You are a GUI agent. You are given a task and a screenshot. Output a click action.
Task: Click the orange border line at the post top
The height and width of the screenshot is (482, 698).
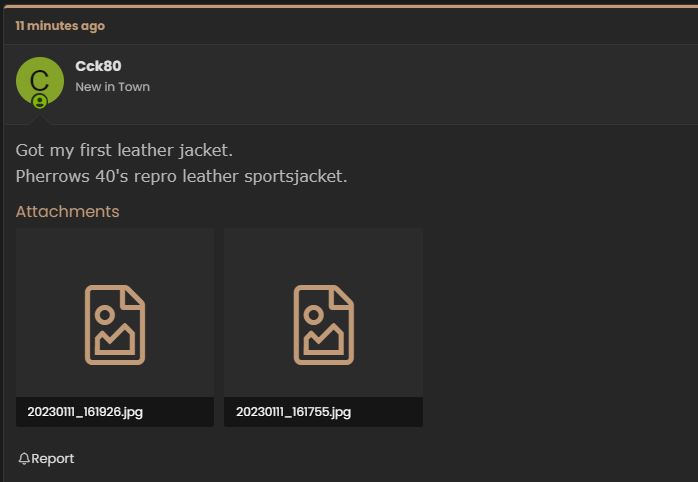[350, 7]
